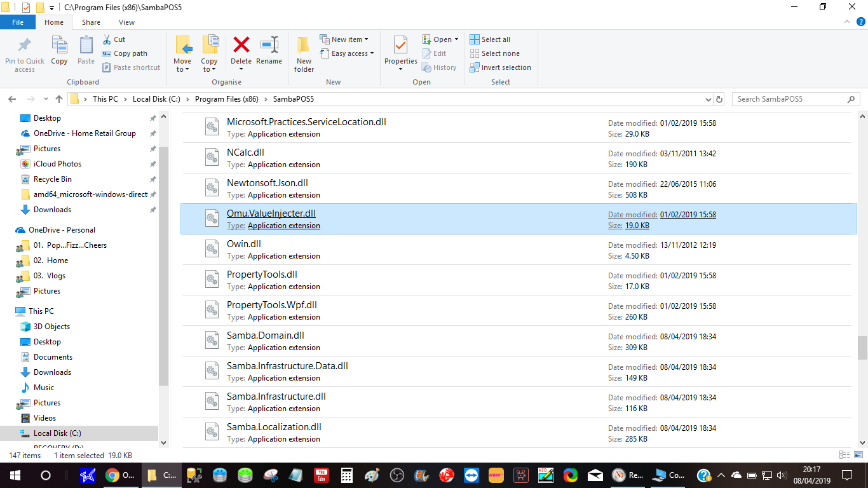Click the Search SambaPOS5 input field
868x488 pixels.
[789, 99]
